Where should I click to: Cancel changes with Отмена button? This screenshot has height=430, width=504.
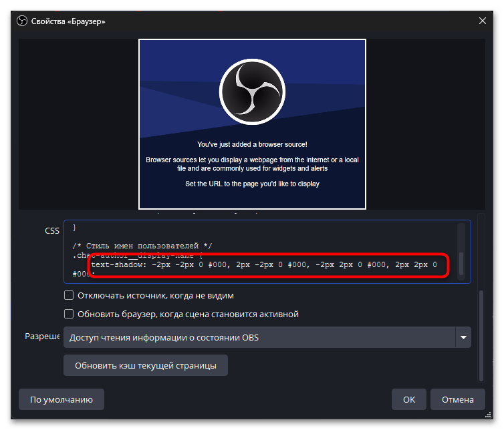coord(457,399)
